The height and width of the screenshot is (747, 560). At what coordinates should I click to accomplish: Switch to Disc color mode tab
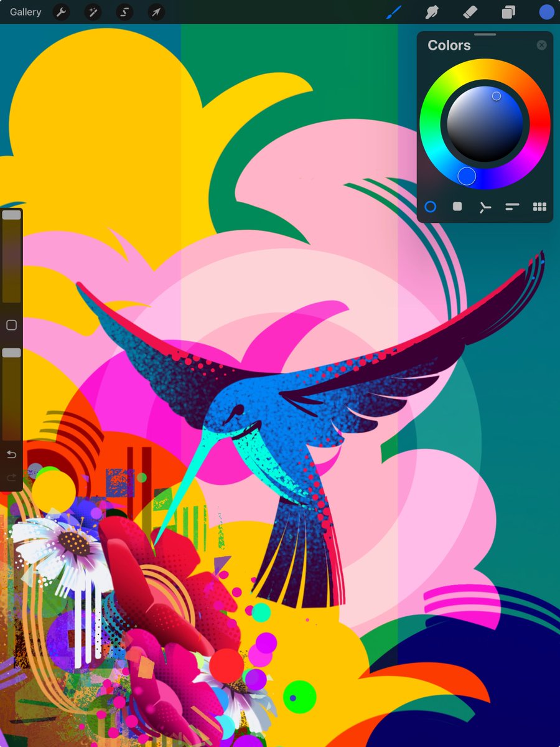[x=431, y=207]
